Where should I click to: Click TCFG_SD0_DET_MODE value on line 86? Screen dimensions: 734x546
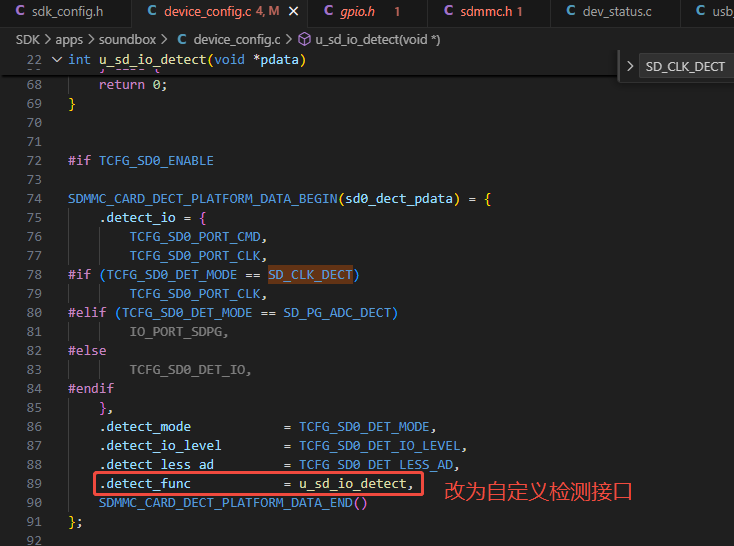(x=364, y=427)
